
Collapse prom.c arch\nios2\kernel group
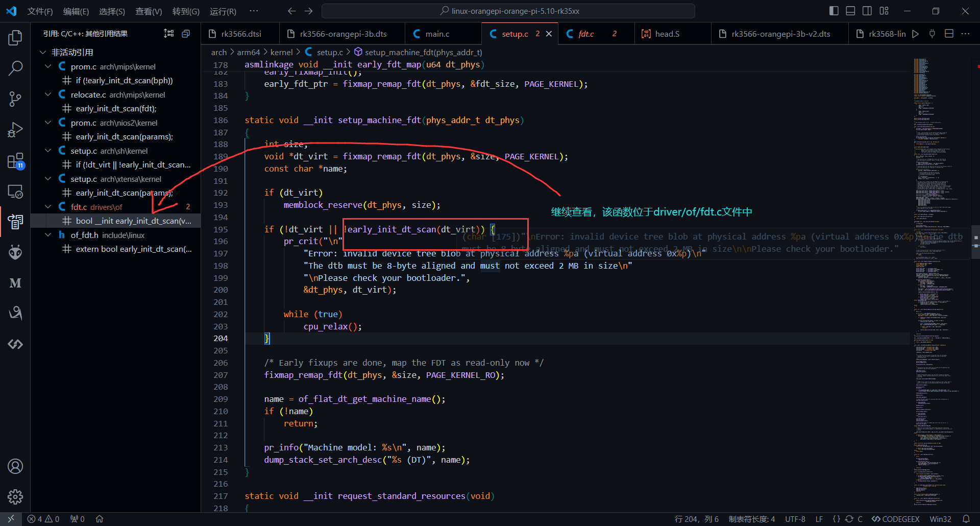click(x=48, y=123)
